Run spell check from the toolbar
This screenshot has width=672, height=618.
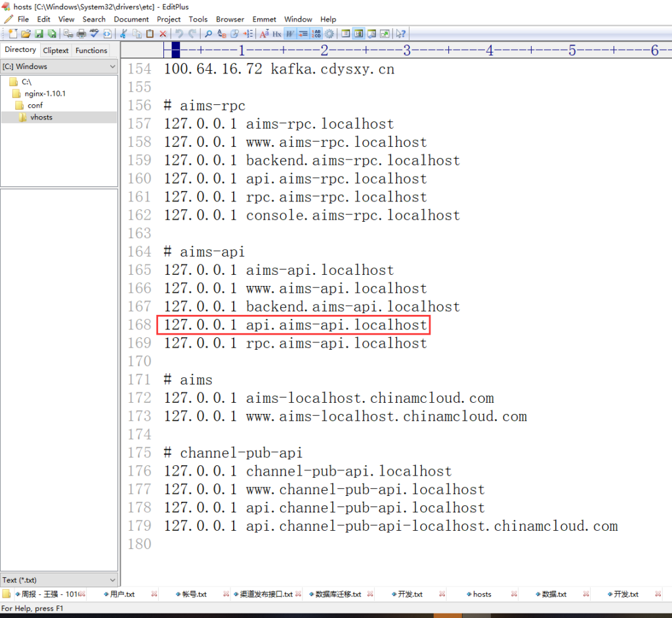[94, 33]
